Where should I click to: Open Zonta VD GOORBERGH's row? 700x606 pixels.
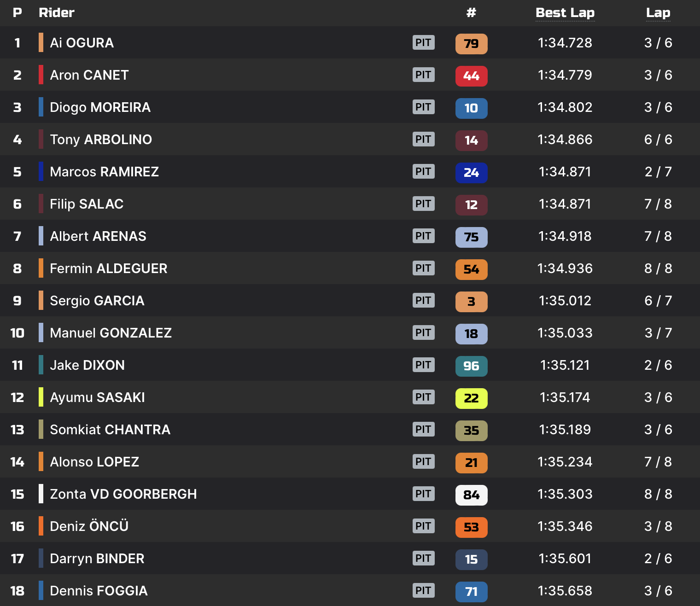123,494
